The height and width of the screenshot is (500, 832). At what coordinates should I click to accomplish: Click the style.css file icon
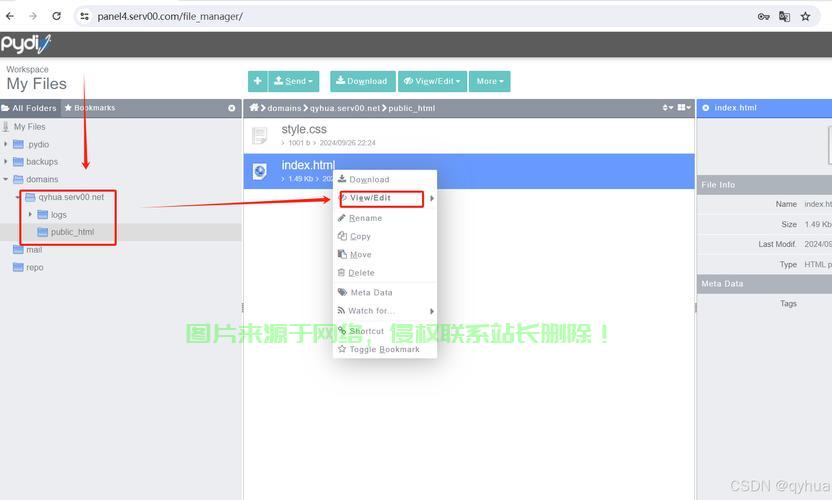coord(260,135)
